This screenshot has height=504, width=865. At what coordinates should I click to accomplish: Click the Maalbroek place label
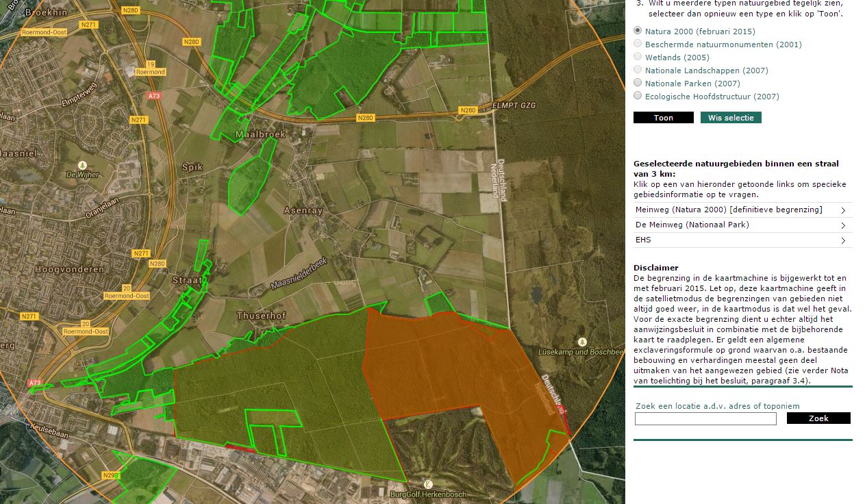pos(260,134)
